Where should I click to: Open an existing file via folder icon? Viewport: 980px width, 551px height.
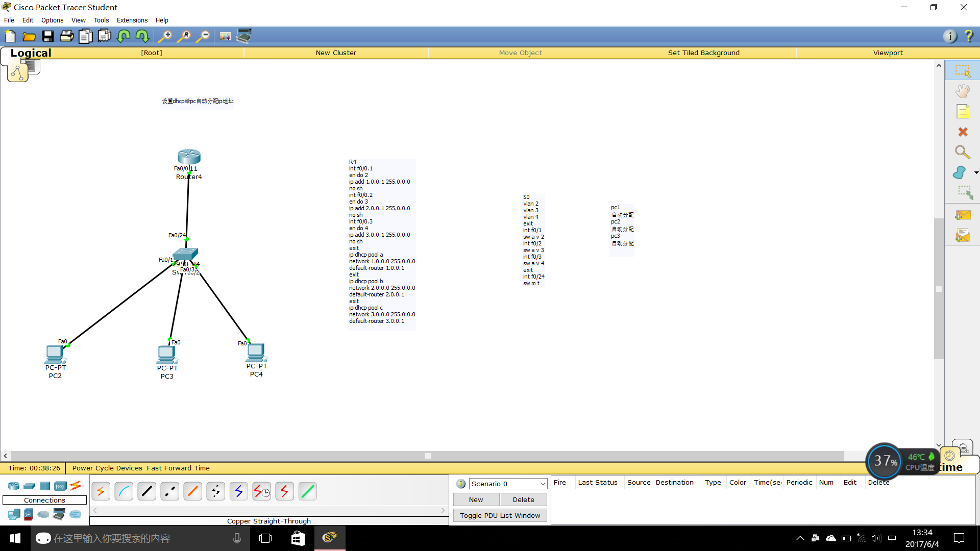[x=29, y=36]
